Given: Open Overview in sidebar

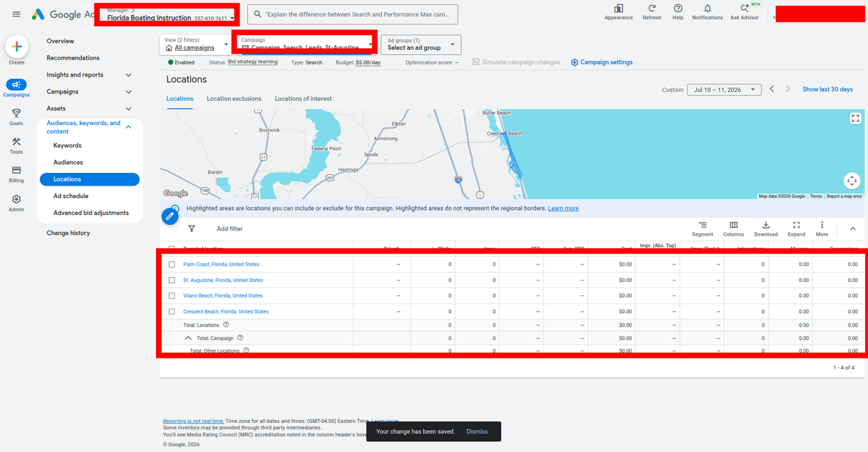Looking at the screenshot, I should pos(60,41).
